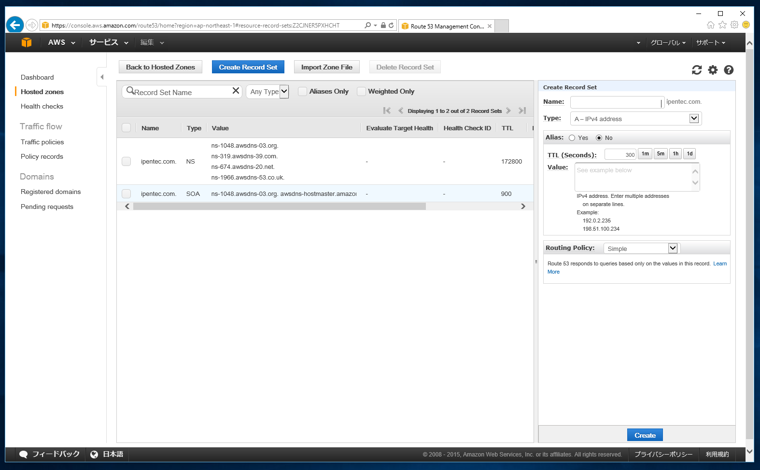Image resolution: width=760 pixels, height=470 pixels.
Task: Go back with browser back arrow
Action: click(15, 25)
